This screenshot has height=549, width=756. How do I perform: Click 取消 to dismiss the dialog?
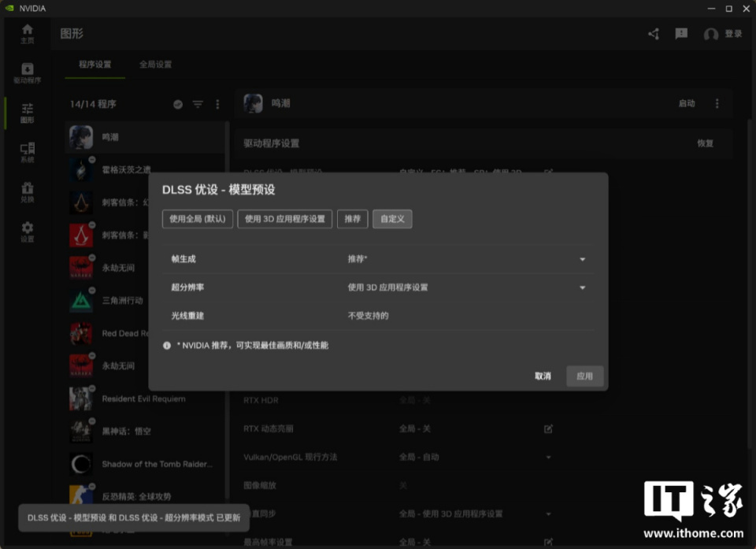tap(543, 377)
